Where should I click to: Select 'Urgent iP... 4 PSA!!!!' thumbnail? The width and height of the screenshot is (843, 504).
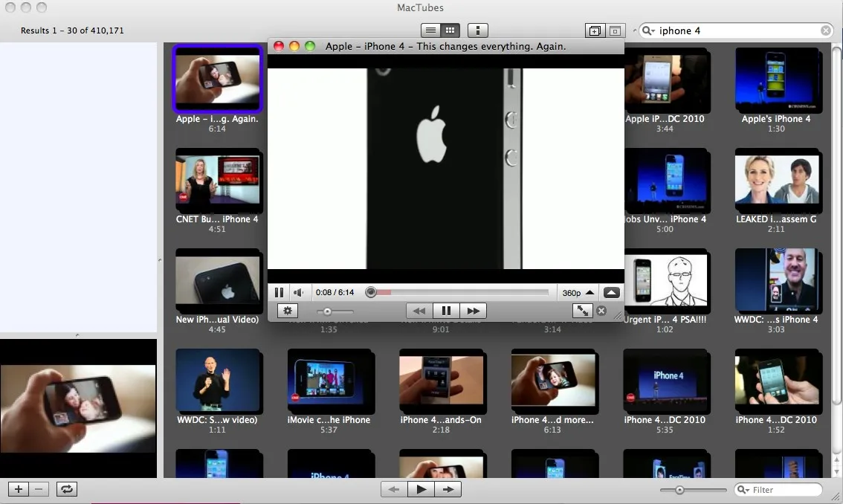(x=668, y=282)
